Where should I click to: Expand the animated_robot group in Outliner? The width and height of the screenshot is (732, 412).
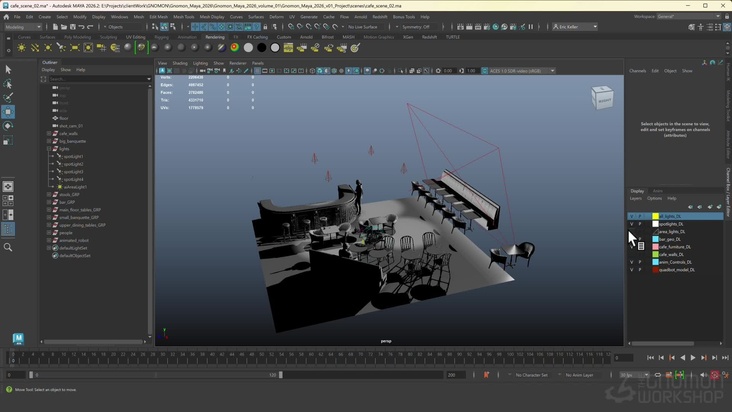pos(49,240)
